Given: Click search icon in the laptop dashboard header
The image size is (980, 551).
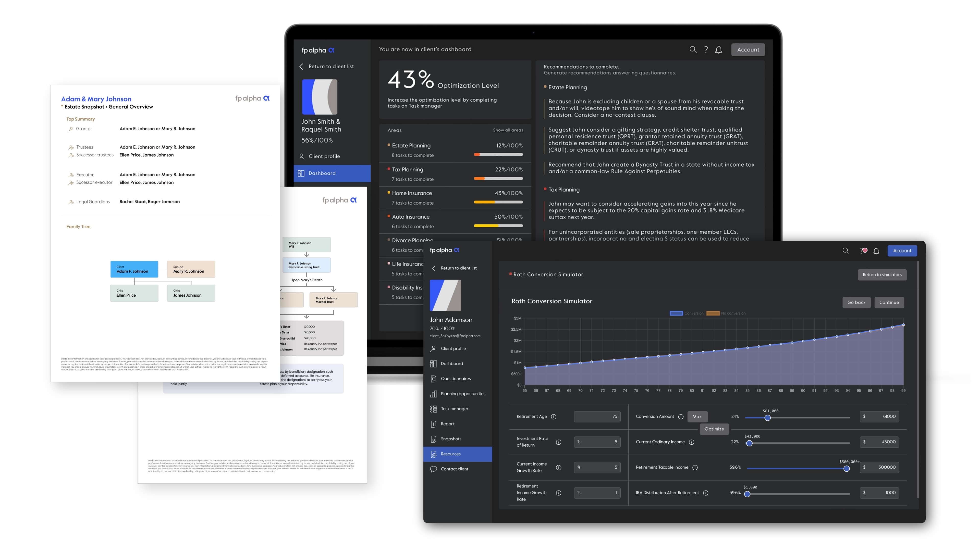Looking at the screenshot, I should point(693,49).
